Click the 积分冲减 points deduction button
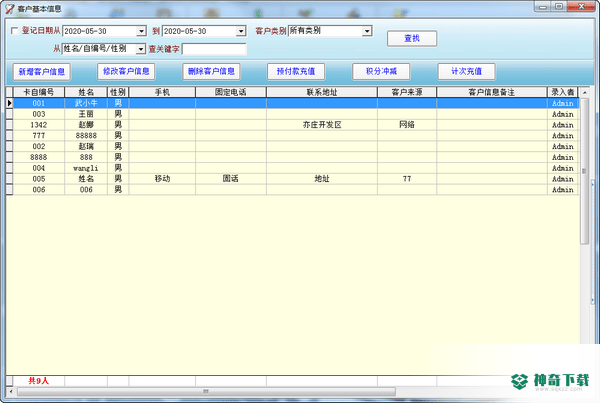This screenshot has width=600, height=403. coord(381,71)
